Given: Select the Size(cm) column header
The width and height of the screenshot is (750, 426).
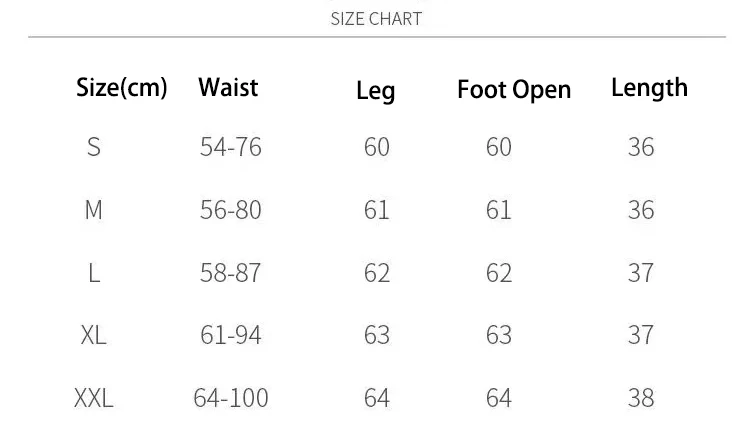Looking at the screenshot, I should 122,87.
